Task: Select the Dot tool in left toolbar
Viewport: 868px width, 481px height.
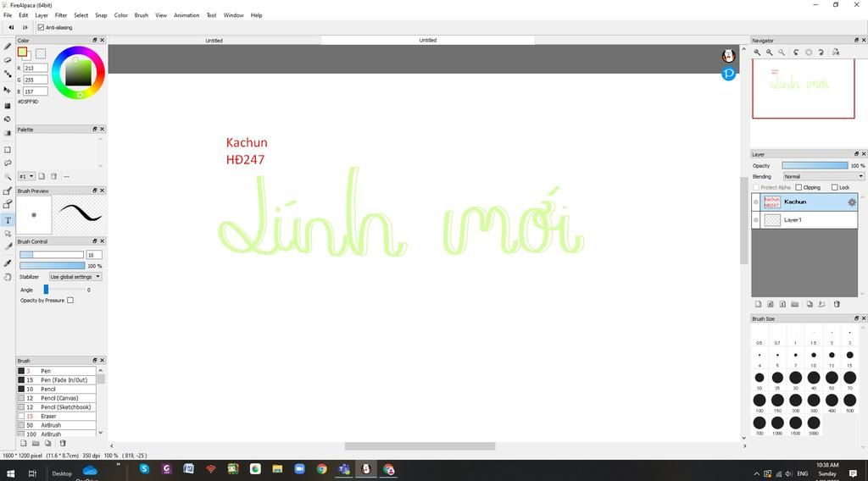Action: [x=8, y=74]
